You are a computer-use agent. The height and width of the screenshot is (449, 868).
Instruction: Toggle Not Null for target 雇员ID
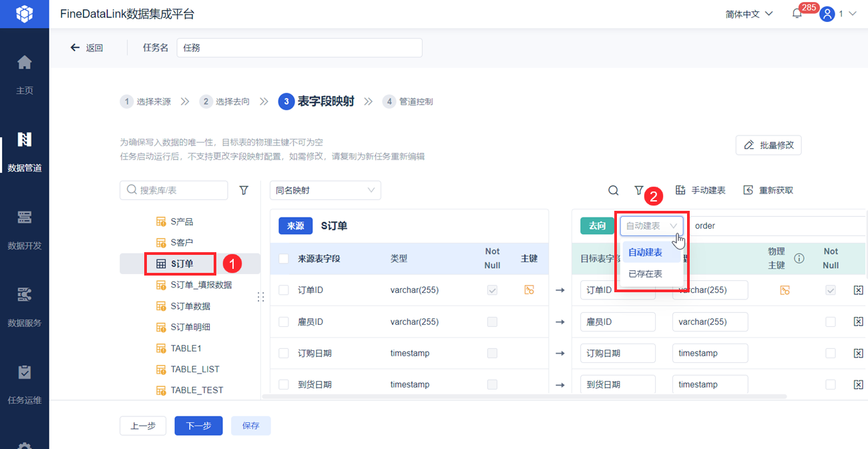[831, 322]
